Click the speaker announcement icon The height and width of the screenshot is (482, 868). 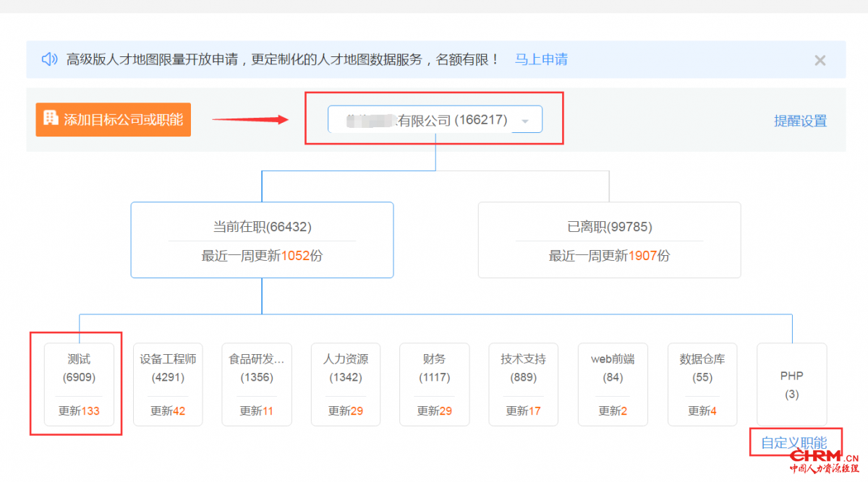coord(49,59)
